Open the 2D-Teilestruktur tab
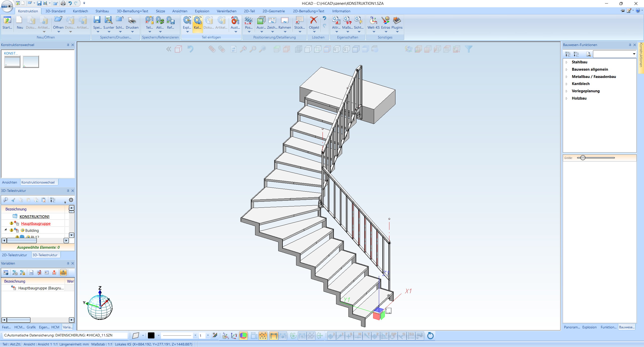This screenshot has height=347, width=644. [x=15, y=255]
